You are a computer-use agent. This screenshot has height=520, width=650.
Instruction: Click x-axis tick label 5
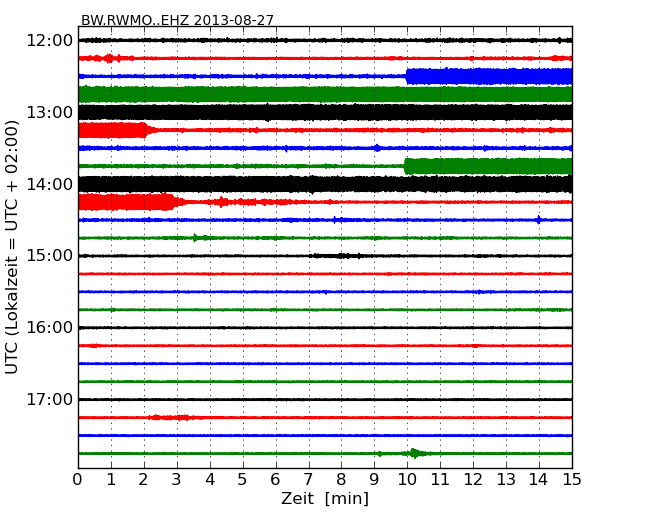(243, 480)
